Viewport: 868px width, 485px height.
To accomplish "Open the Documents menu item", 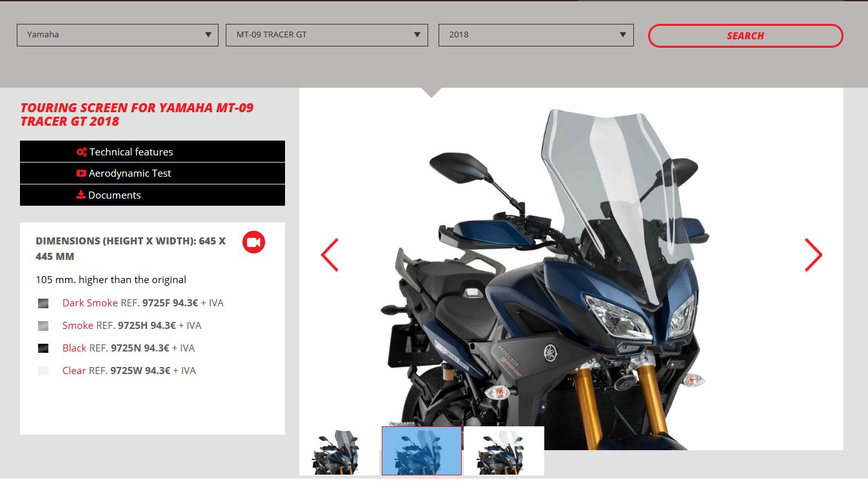I will pos(115,195).
